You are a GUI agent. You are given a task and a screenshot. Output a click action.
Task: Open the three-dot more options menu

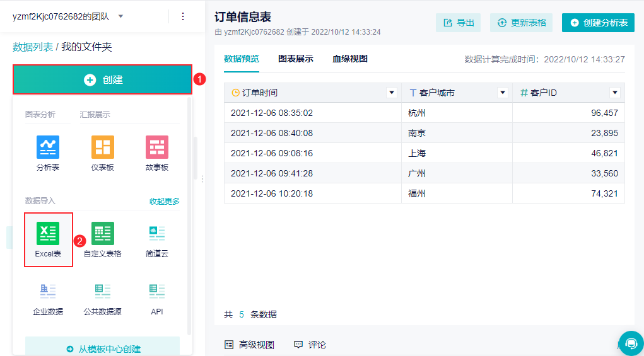[x=183, y=16]
